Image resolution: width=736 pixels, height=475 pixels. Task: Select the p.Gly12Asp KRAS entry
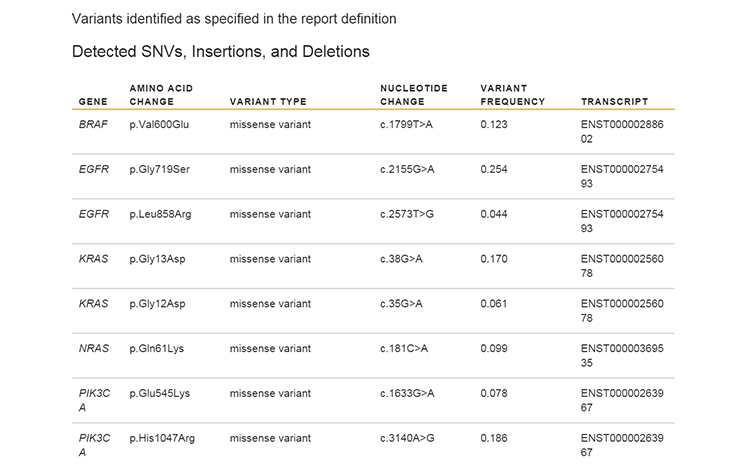[x=158, y=304]
